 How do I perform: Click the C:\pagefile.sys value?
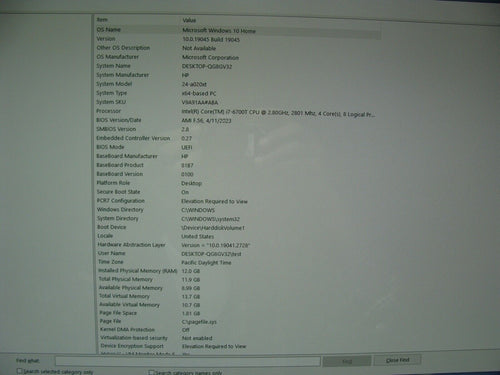199,322
